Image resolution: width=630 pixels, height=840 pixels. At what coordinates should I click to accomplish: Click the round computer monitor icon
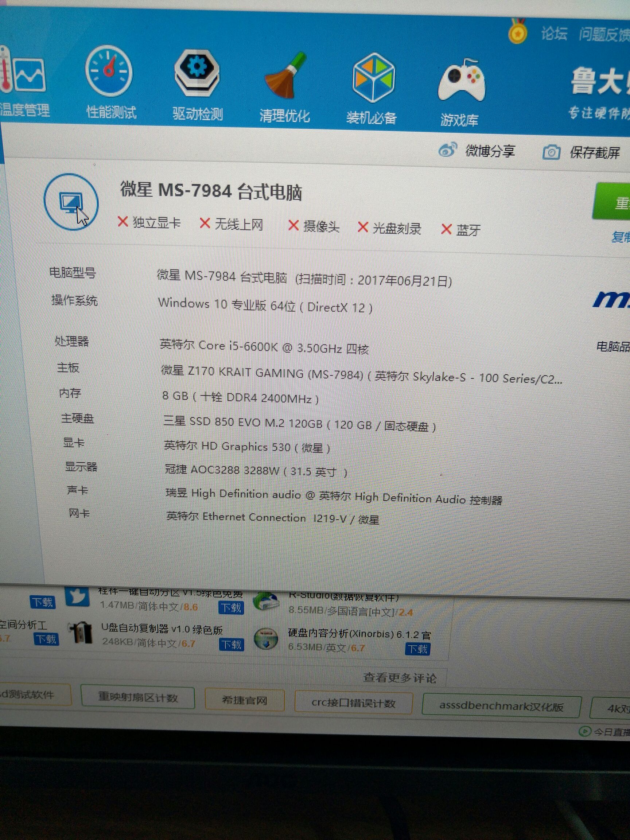71,202
